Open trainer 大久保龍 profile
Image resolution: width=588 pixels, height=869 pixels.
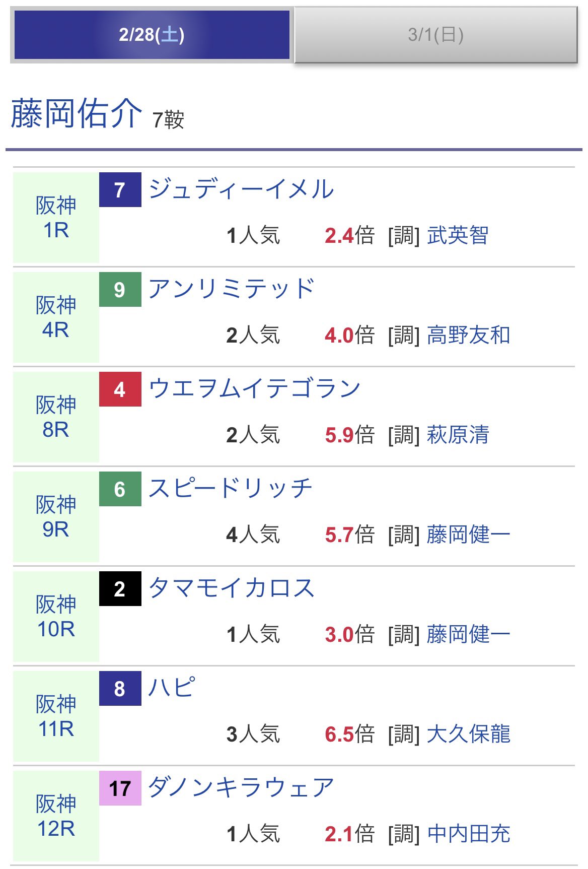pyautogui.click(x=468, y=734)
